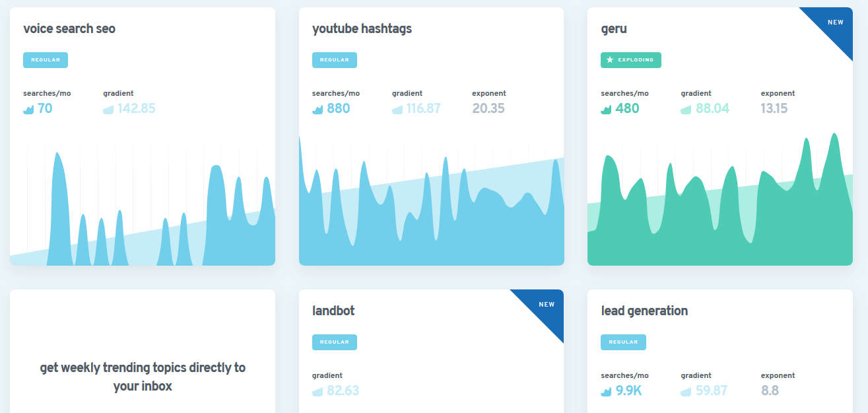Click the NEW corner ribbon on landbot card
Screen dimensions: 868x413
click(545, 305)
